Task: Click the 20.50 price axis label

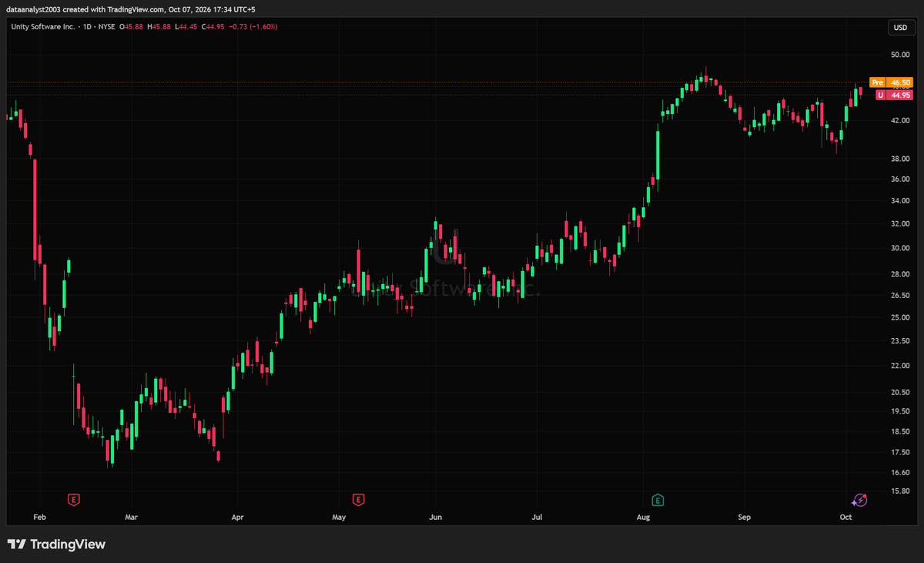Action: 900,392
